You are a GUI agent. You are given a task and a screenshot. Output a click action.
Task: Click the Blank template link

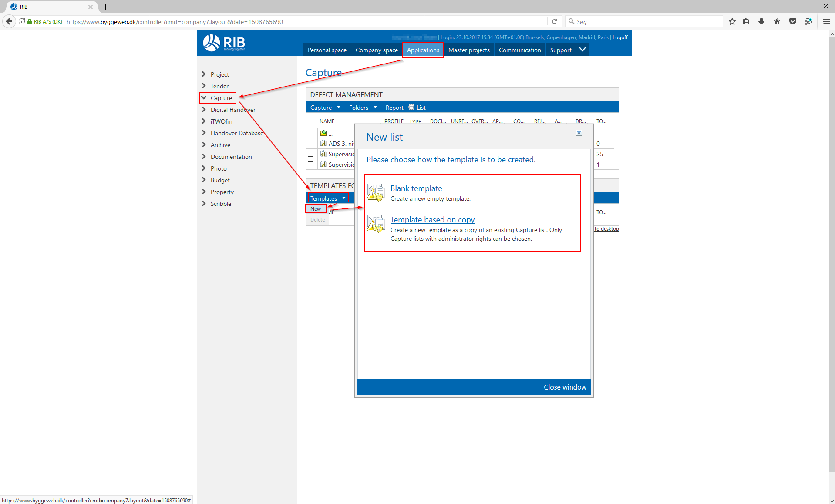tap(416, 188)
